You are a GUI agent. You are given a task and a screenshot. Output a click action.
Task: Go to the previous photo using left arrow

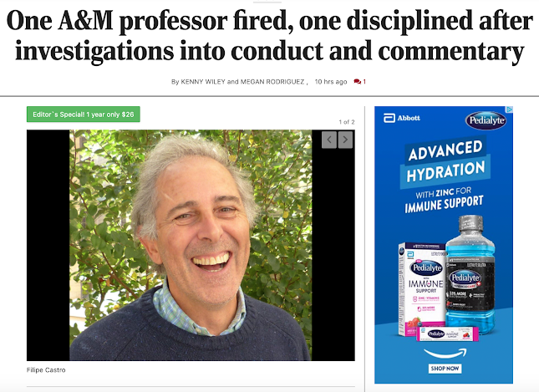coord(329,140)
